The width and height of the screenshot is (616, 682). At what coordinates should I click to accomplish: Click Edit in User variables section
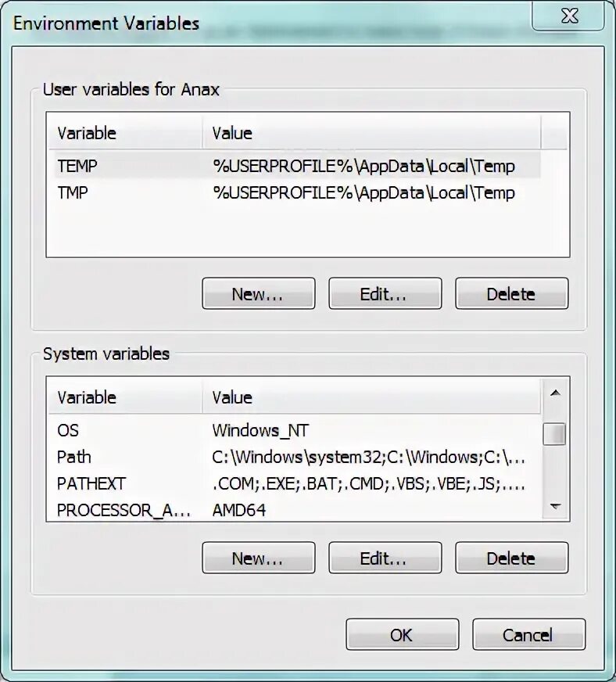[x=385, y=293]
